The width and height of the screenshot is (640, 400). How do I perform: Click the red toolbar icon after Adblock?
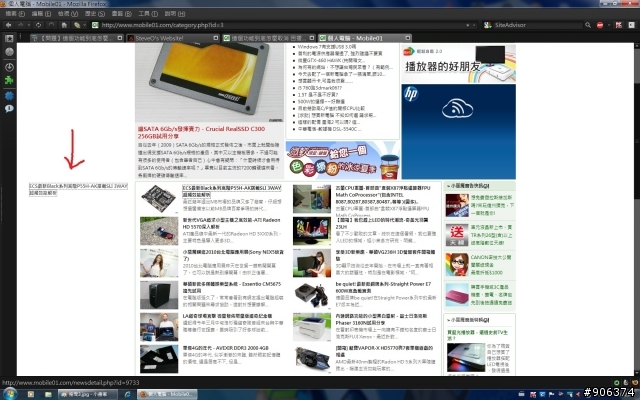(619, 25)
